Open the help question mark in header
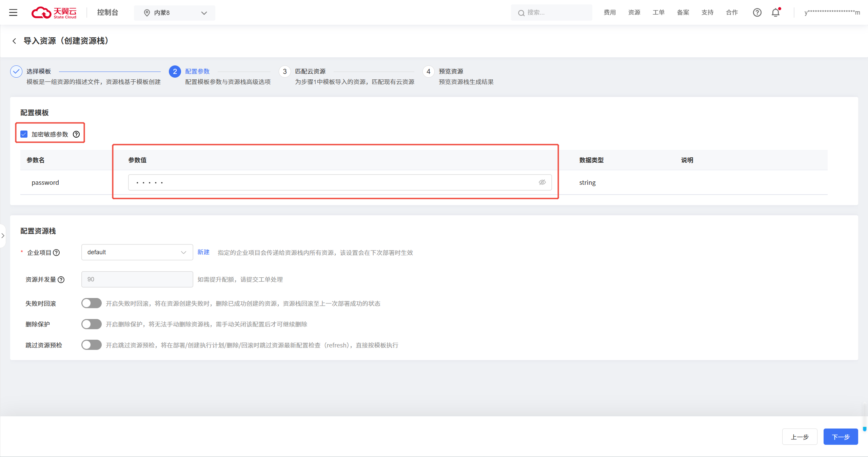 757,13
